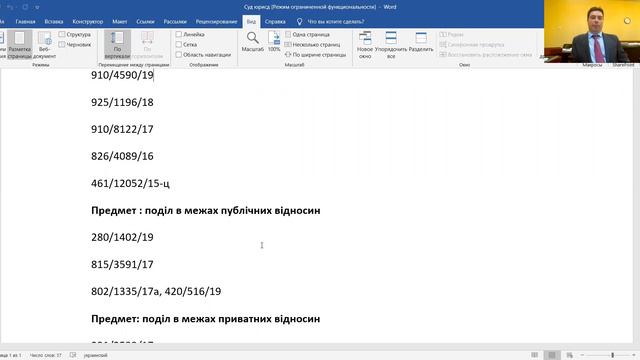Open a Новое окно
This screenshot has width=640, height=360.
coord(365,44)
